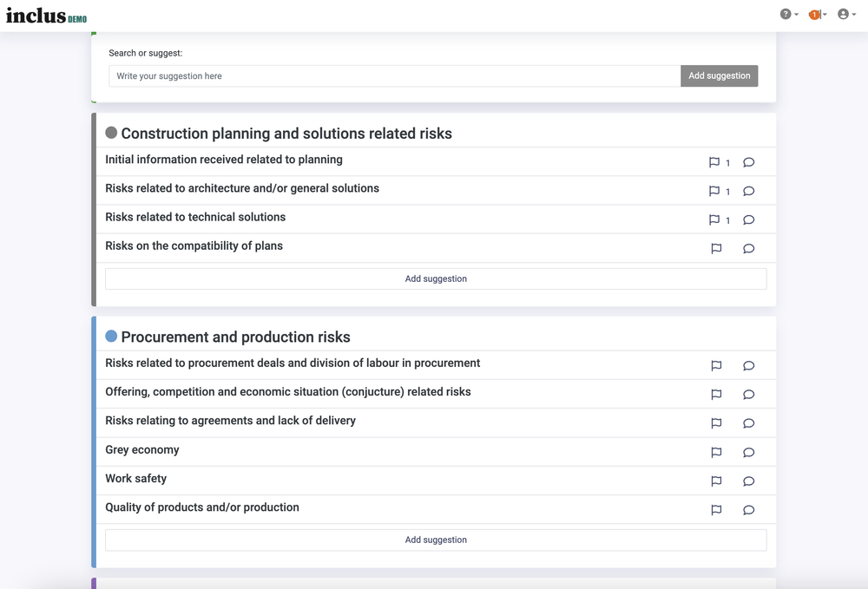The width and height of the screenshot is (868, 589).
Task: Open the 'Work safety' item
Action: pyautogui.click(x=135, y=478)
